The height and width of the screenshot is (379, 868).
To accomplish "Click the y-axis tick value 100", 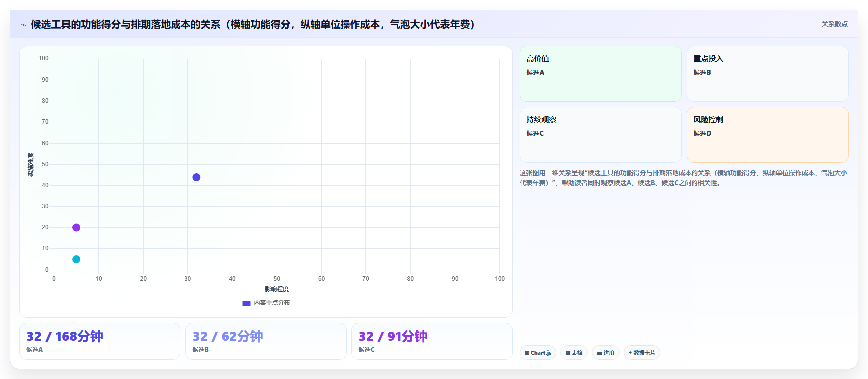I will pos(44,58).
